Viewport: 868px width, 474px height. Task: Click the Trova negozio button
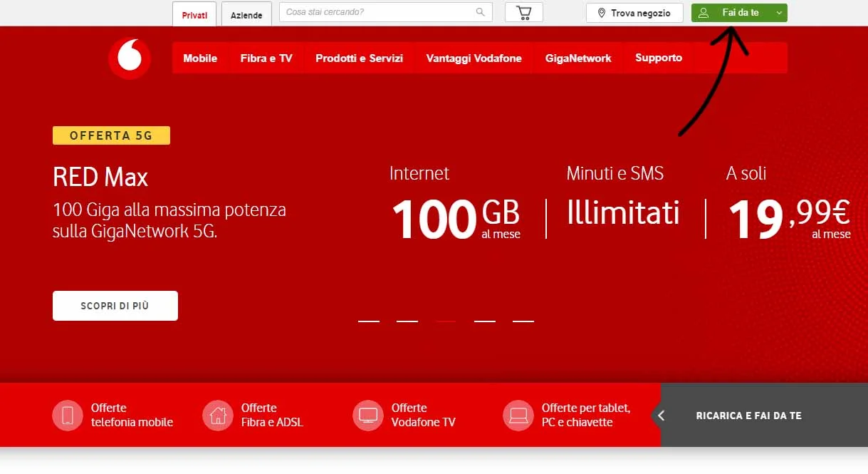pyautogui.click(x=634, y=13)
